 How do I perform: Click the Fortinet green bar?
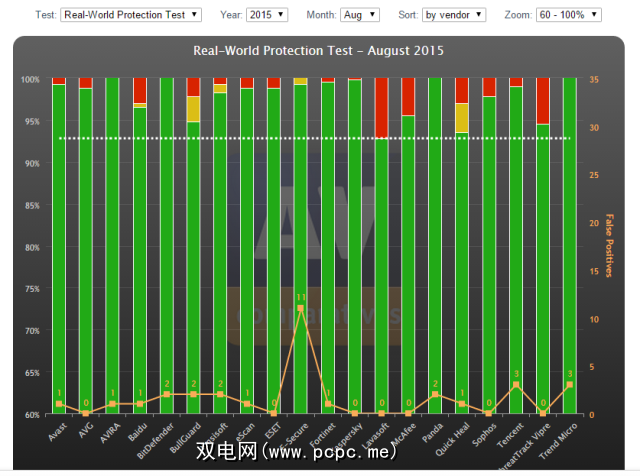[x=328, y=248]
